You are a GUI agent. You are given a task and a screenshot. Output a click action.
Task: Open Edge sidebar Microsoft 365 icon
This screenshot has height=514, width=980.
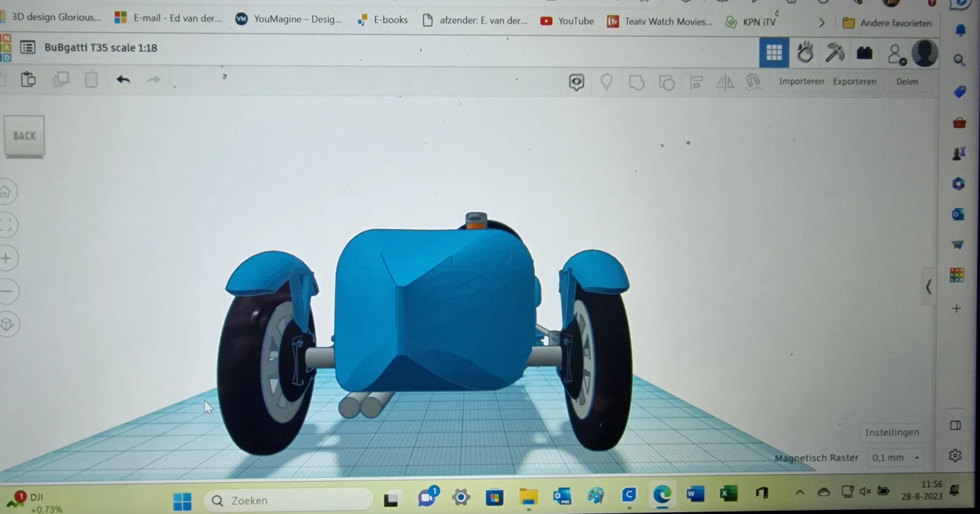click(959, 184)
